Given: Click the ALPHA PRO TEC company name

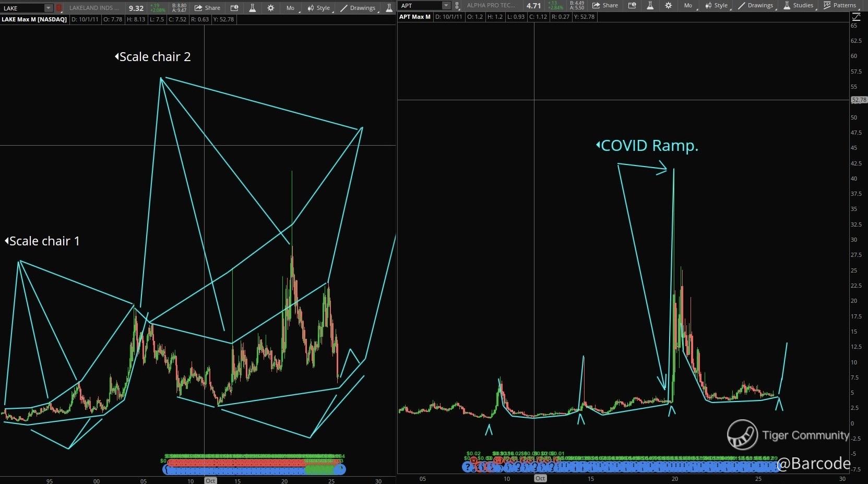Looking at the screenshot, I should tap(491, 5).
